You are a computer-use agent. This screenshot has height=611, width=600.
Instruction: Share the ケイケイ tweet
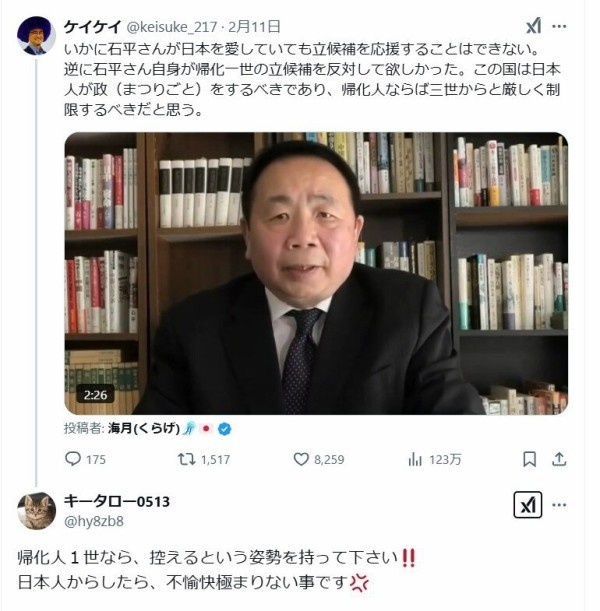559,459
